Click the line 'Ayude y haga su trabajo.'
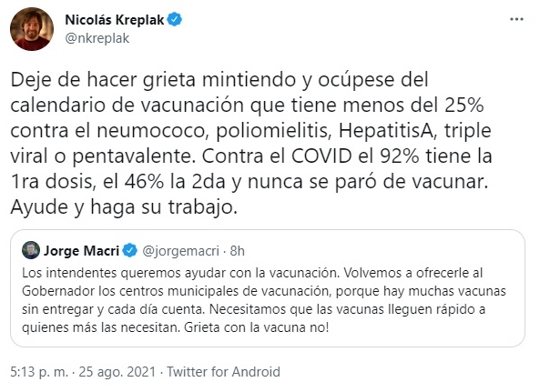 (x=124, y=207)
